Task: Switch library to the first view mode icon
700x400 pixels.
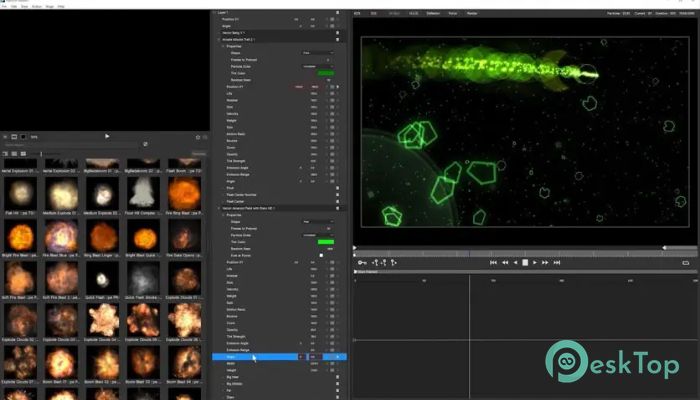Action: 5,154
